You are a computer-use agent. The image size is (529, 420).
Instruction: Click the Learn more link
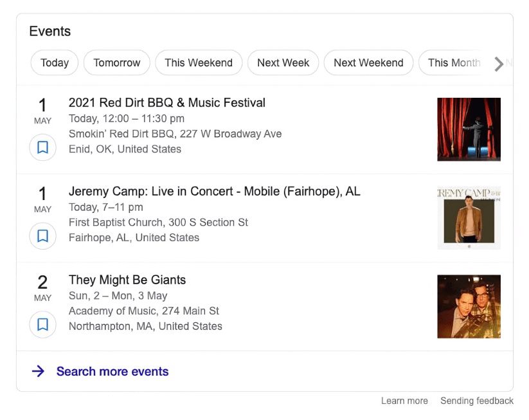point(404,401)
